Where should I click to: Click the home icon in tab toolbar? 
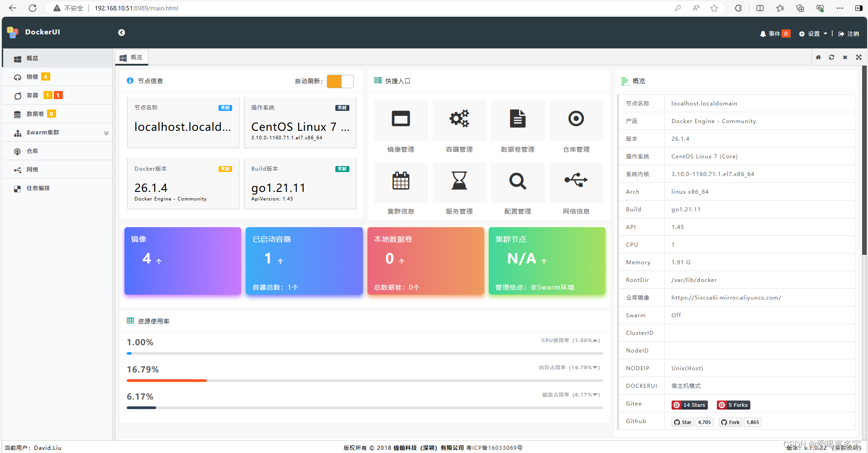(x=818, y=57)
